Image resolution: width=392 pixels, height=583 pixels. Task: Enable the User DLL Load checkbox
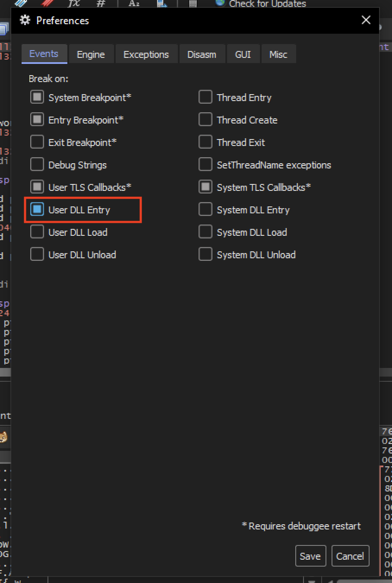coord(37,232)
